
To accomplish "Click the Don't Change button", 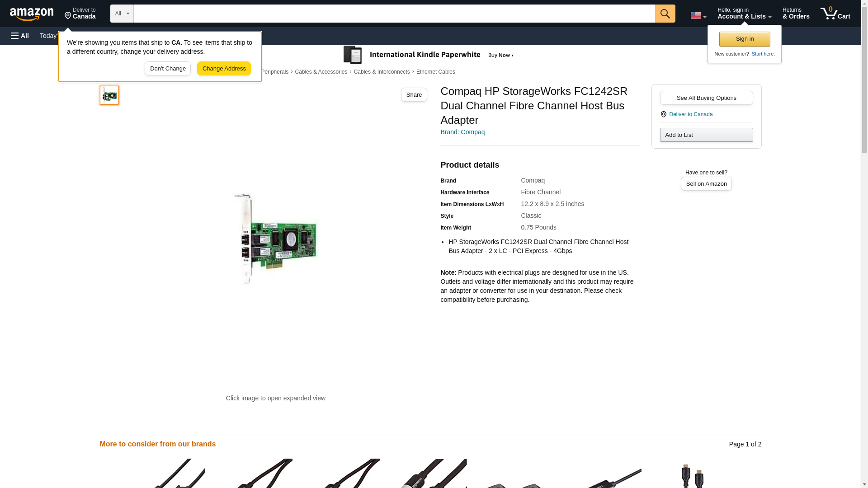I will tap(168, 69).
